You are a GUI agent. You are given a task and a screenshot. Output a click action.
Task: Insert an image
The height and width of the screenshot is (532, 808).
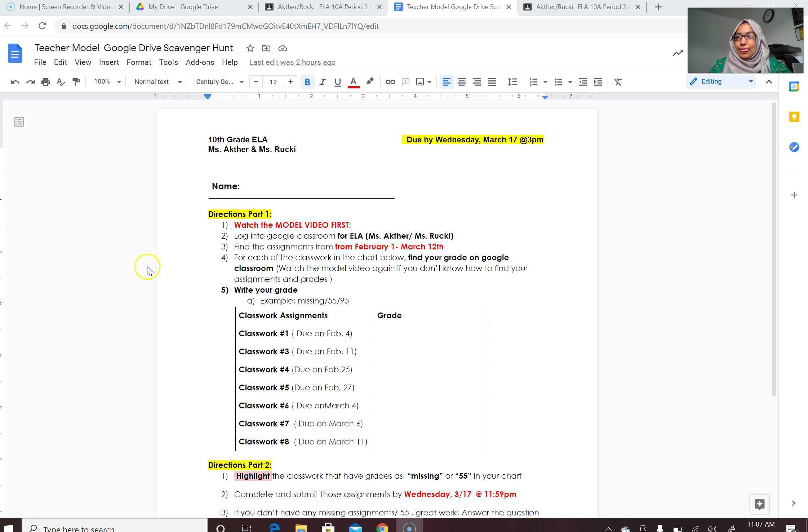tap(421, 82)
